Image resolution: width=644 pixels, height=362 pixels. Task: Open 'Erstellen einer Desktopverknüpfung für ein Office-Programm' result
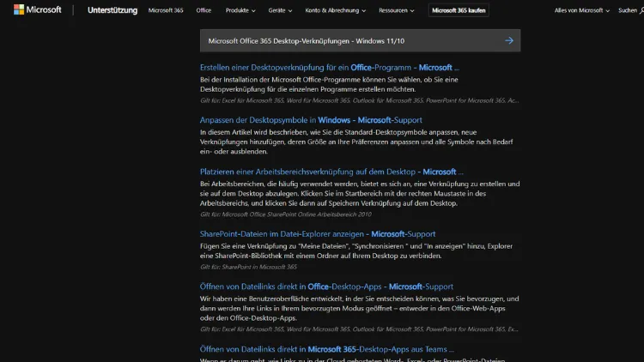coord(330,67)
